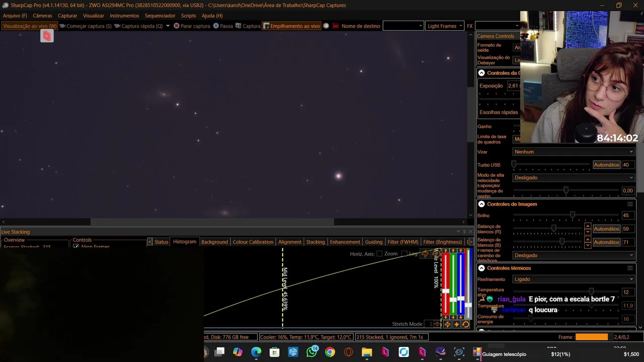Screen dimensions: 644x362
Task: Open the Frames de carimbo de data/hora dropdown
Action: click(574, 255)
